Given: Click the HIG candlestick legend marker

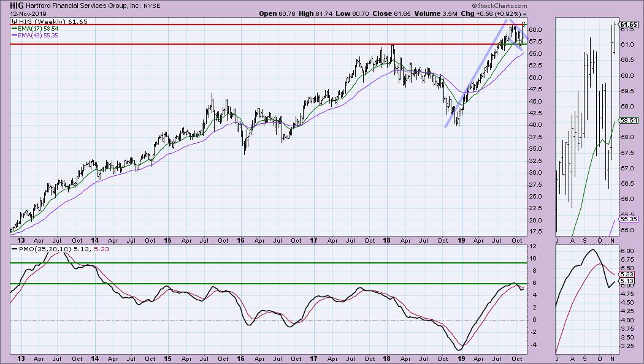Looking at the screenshot, I should pos(13,21).
